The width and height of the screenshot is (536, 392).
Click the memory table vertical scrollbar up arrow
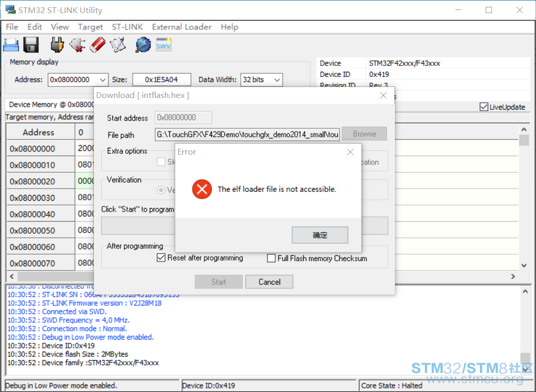click(524, 129)
